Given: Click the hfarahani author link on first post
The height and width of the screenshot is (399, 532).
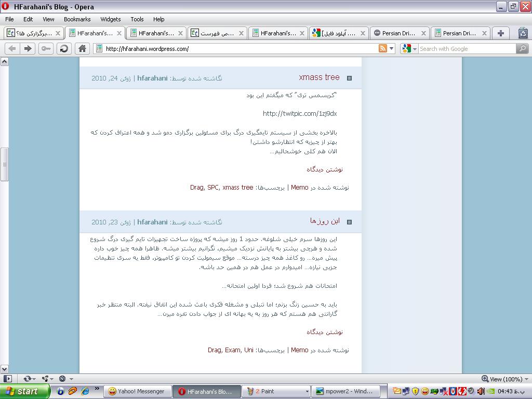Looking at the screenshot, I should [152, 78].
